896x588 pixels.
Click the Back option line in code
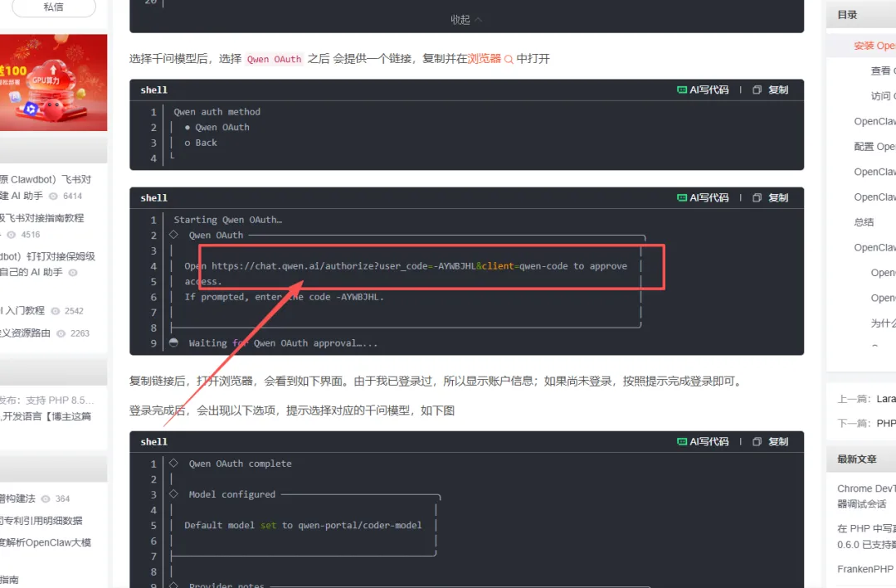click(201, 143)
